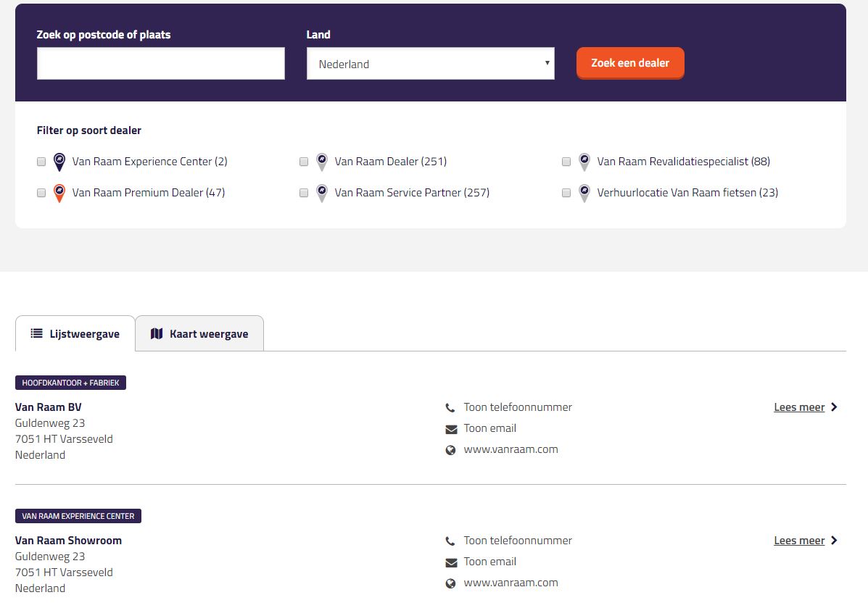This screenshot has height=608, width=868.
Task: Show telefoonnummer for Van Raam Showroom
Action: (518, 541)
